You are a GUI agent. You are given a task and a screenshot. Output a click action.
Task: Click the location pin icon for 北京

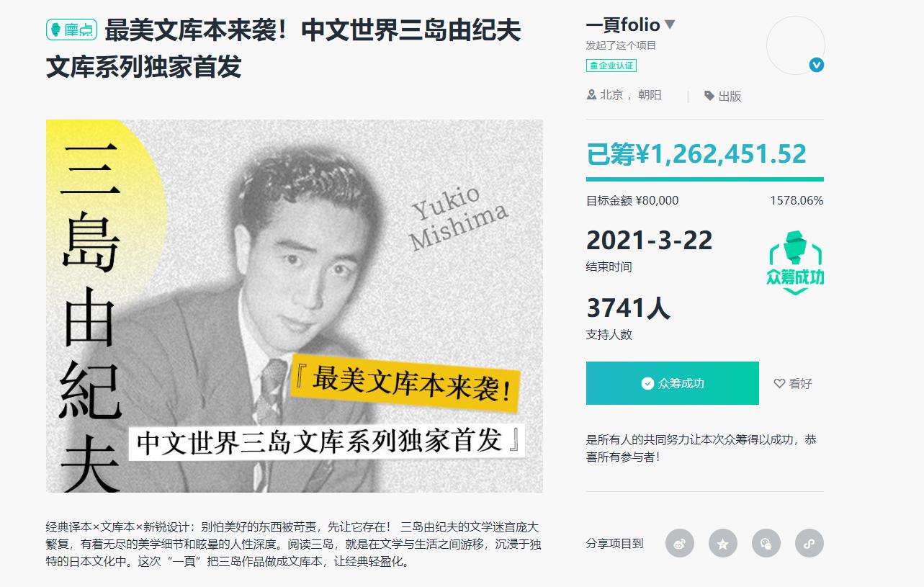click(x=592, y=95)
